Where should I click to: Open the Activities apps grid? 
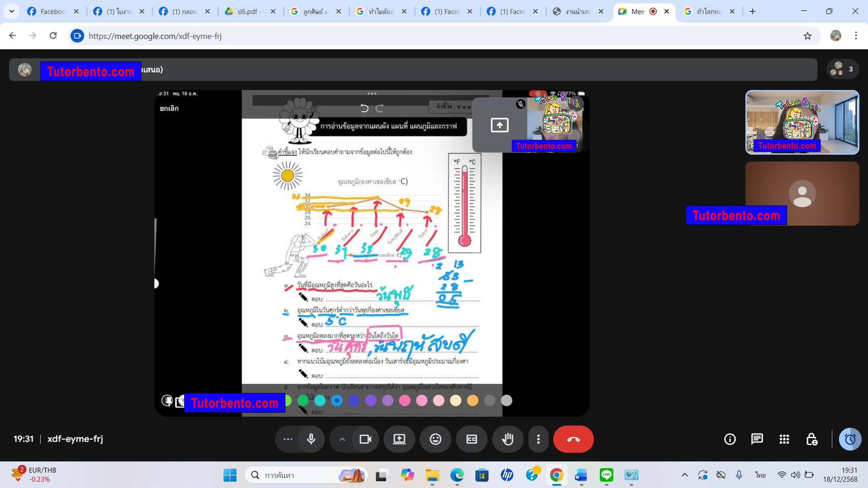784,439
